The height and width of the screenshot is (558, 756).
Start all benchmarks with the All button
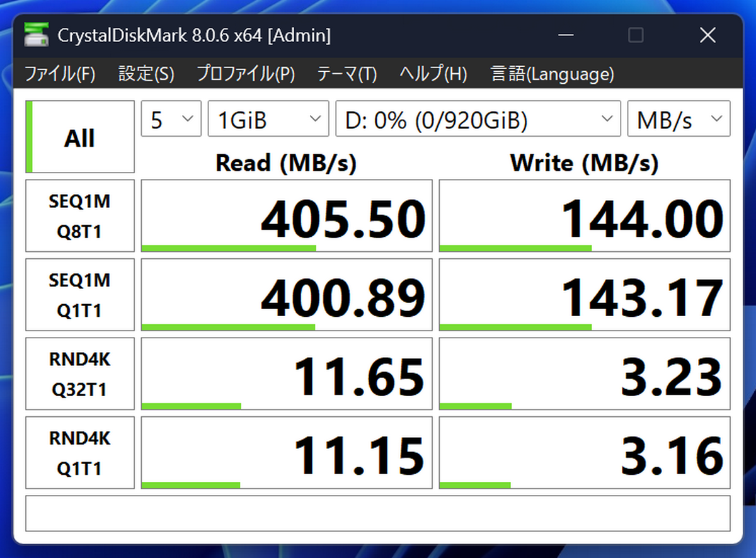80,137
